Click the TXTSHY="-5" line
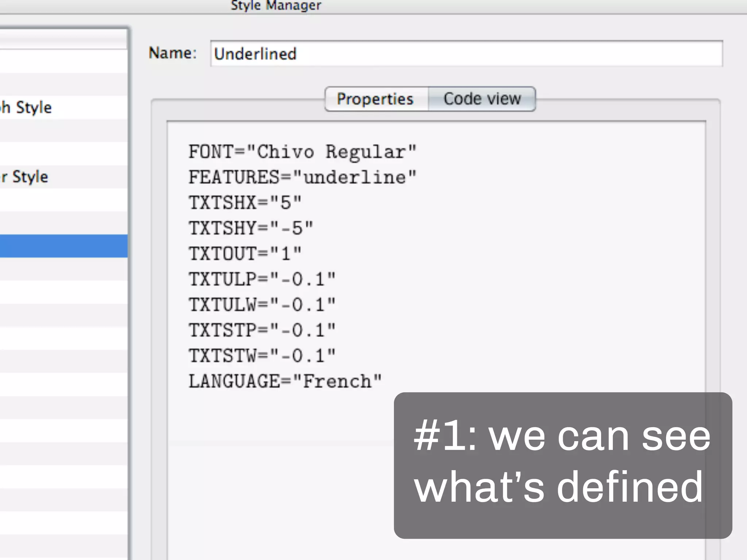The width and height of the screenshot is (747, 560). pyautogui.click(x=251, y=228)
